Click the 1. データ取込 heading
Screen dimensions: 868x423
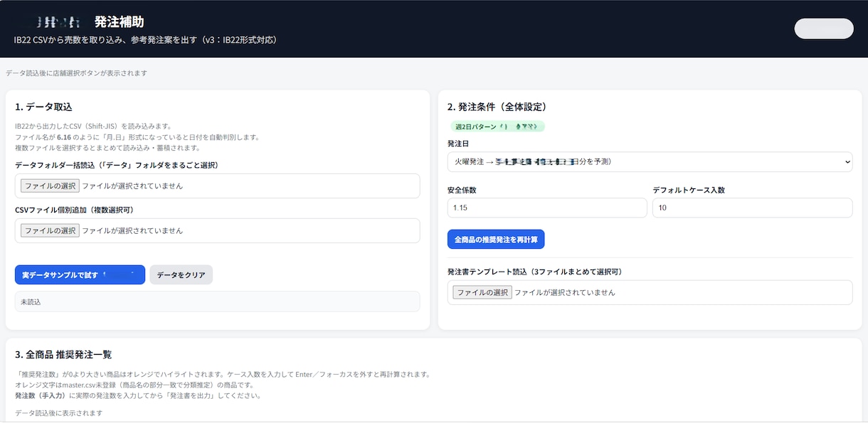(43, 107)
